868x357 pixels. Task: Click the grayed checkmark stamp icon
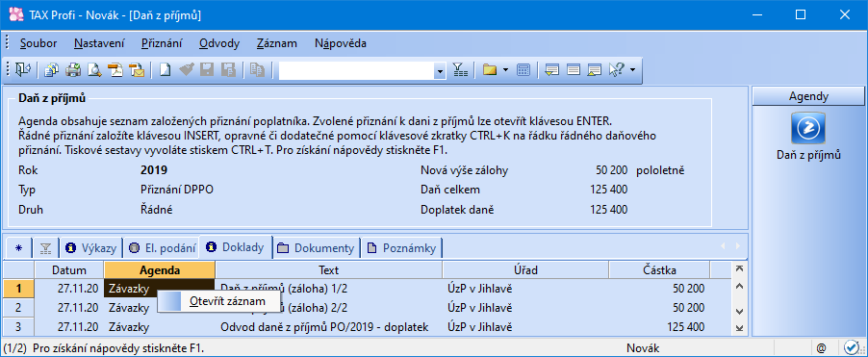coord(187,69)
